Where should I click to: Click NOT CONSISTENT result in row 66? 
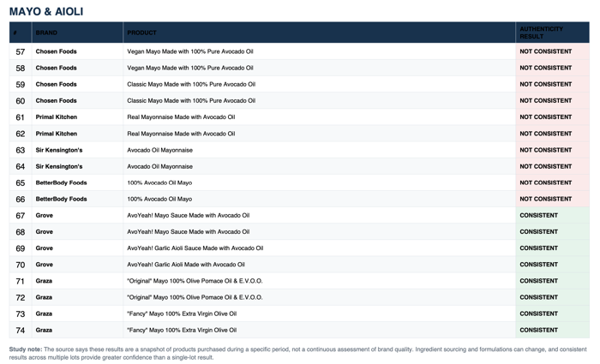click(x=545, y=199)
